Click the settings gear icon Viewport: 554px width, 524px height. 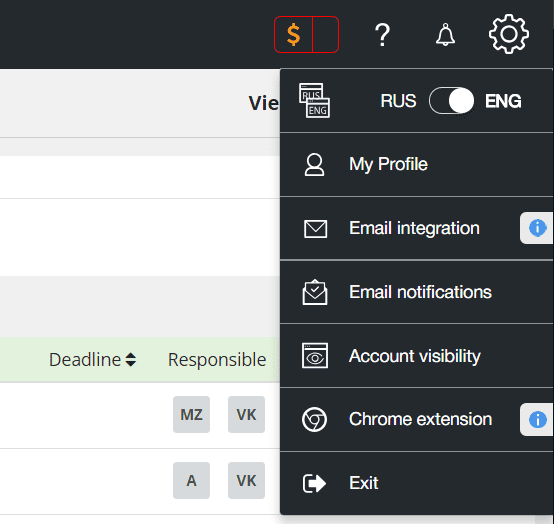point(509,34)
